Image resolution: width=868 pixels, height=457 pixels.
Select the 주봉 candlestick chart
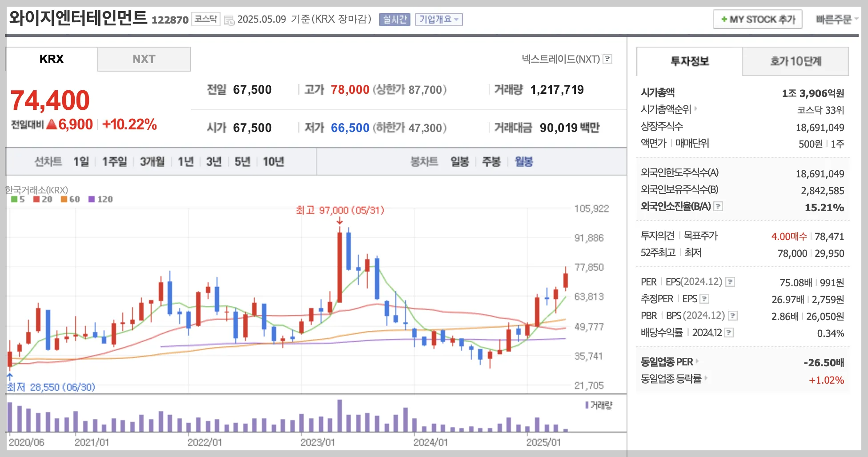(491, 162)
